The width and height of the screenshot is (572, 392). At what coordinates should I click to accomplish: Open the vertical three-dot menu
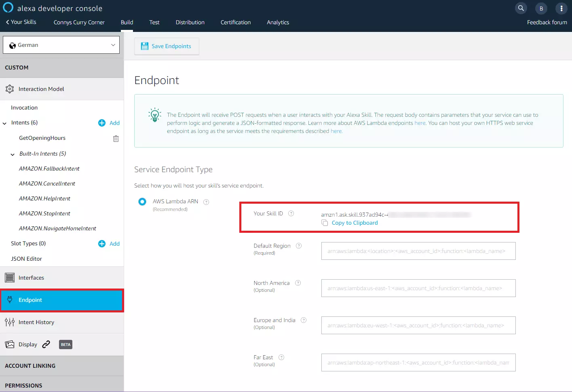click(x=561, y=8)
